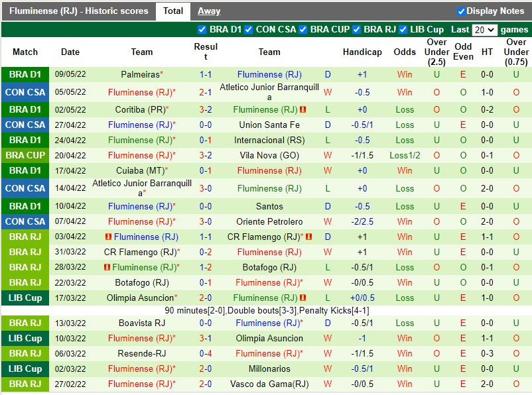Open Vila Nova (GO) team link
This screenshot has height=395, width=532.
[x=269, y=155]
